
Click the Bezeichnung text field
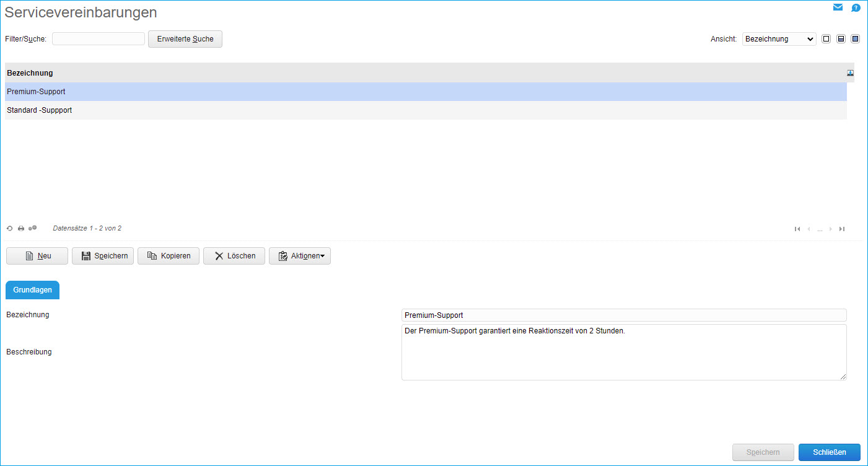(x=624, y=315)
